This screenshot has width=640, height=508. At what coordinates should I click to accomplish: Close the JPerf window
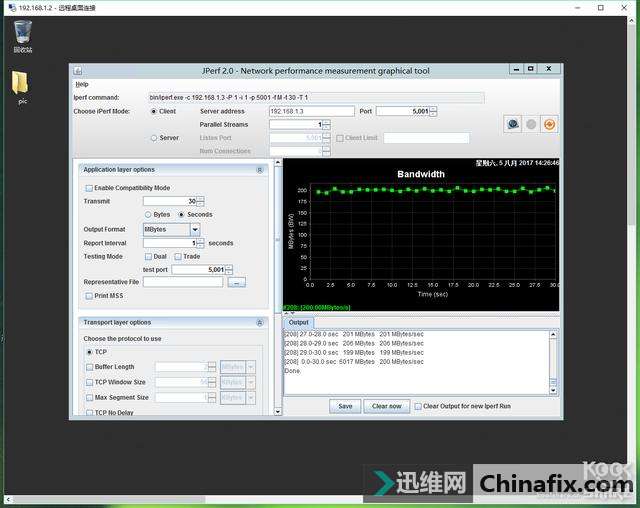tap(549, 69)
